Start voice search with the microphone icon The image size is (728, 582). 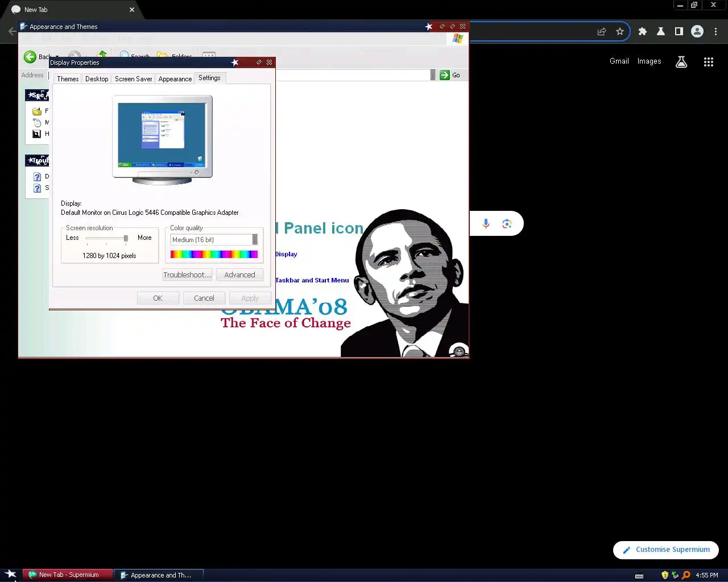point(486,224)
